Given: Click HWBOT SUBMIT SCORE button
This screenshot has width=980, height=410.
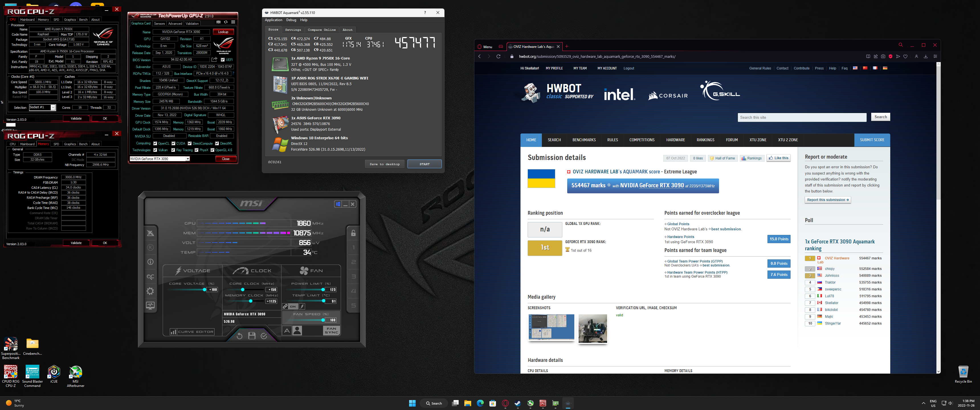Looking at the screenshot, I should 872,140.
